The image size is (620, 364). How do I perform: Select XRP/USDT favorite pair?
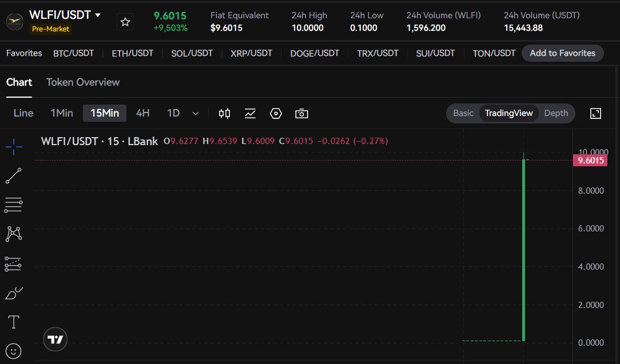click(x=252, y=53)
